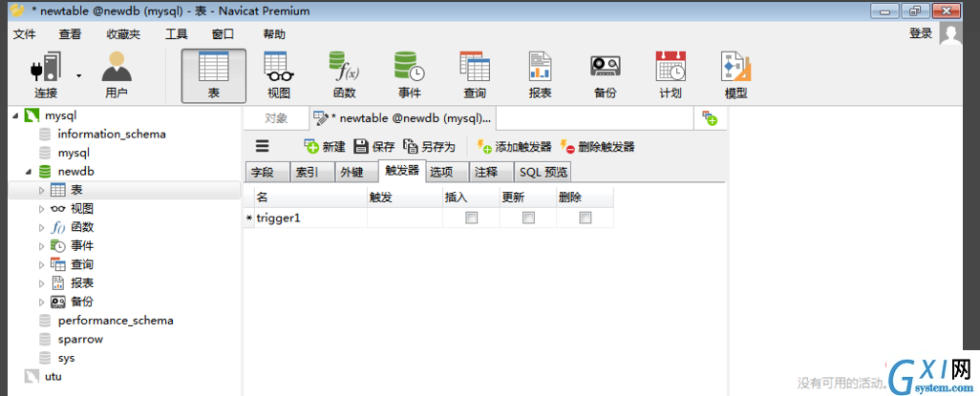Tick the 删除 checkbox for trigger1
This screenshot has height=396, width=980.
[x=586, y=218]
